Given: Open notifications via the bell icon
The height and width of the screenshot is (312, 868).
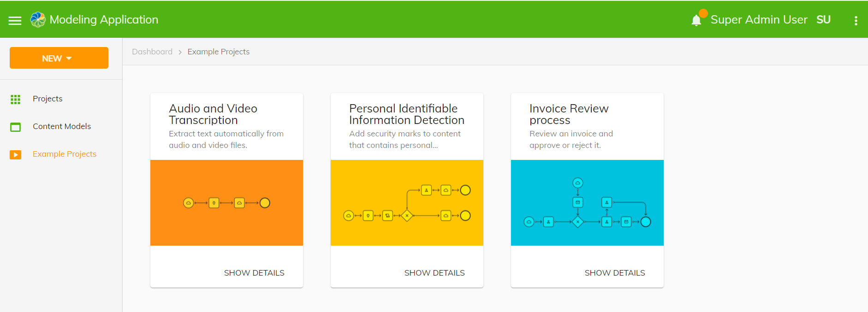Looking at the screenshot, I should (x=696, y=20).
